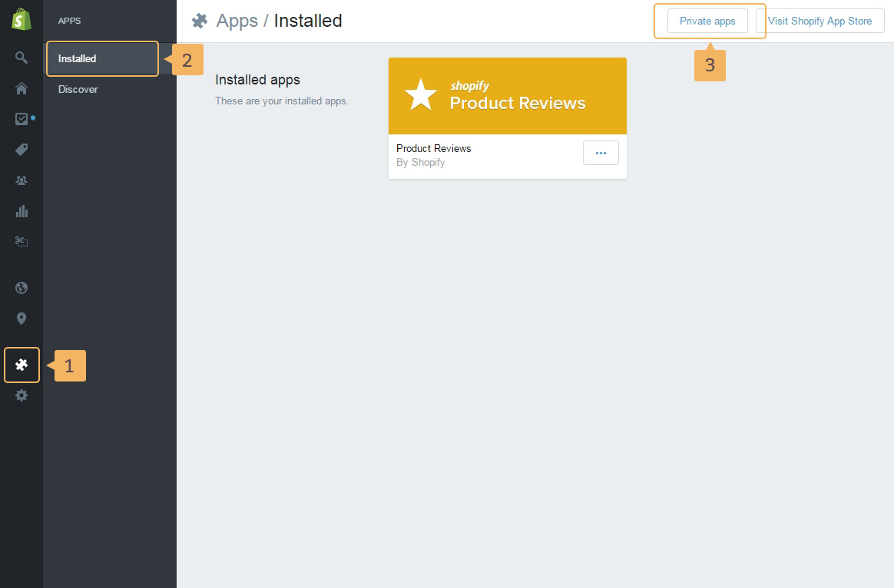Open search with the magnifier icon
The image size is (894, 588).
pos(22,58)
